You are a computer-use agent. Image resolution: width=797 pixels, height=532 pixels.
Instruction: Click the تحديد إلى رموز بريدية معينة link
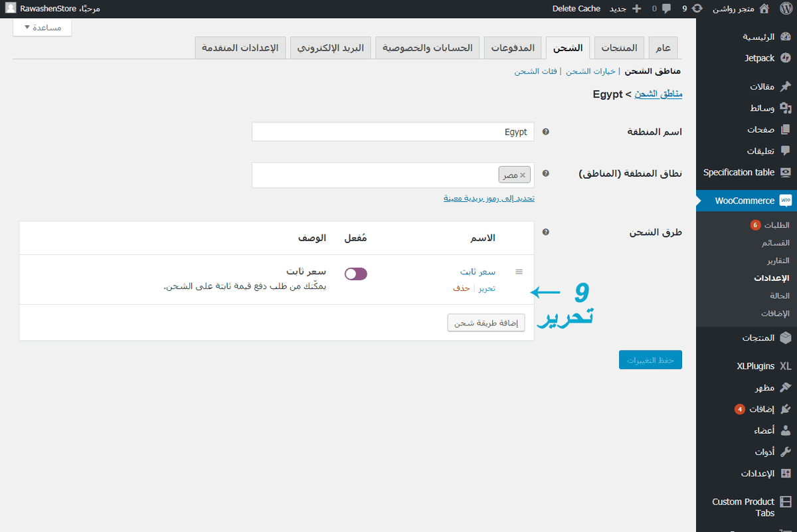(x=489, y=198)
